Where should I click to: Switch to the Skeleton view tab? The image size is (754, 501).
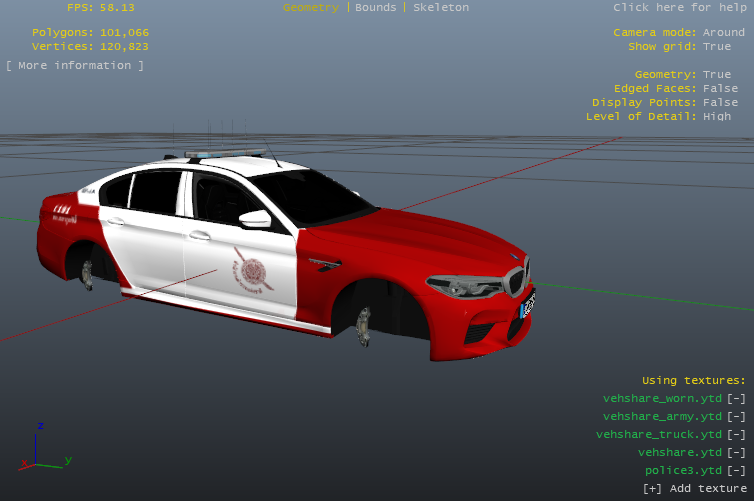(x=441, y=8)
